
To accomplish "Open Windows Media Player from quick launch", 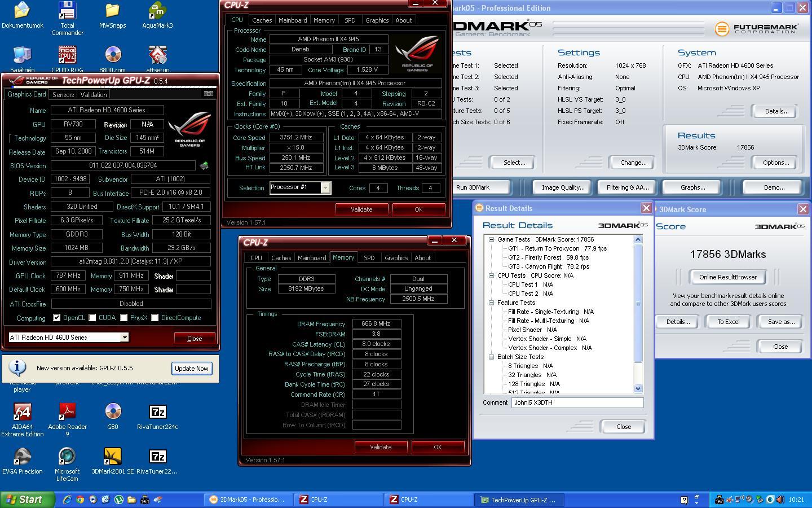I will (x=93, y=500).
